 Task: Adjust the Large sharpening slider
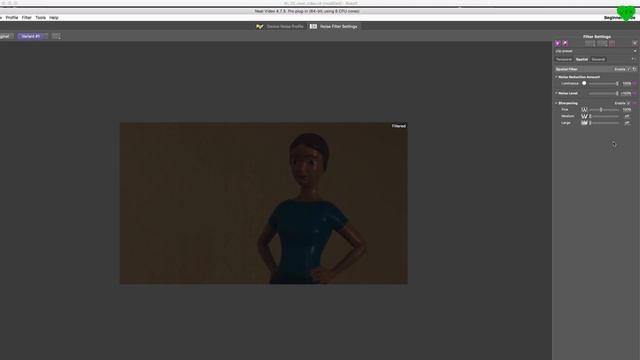pos(604,123)
